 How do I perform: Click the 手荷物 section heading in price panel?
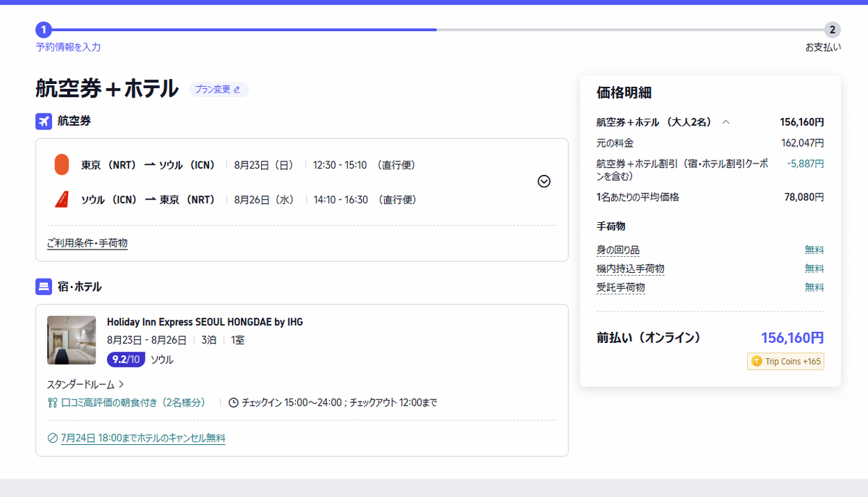(610, 226)
